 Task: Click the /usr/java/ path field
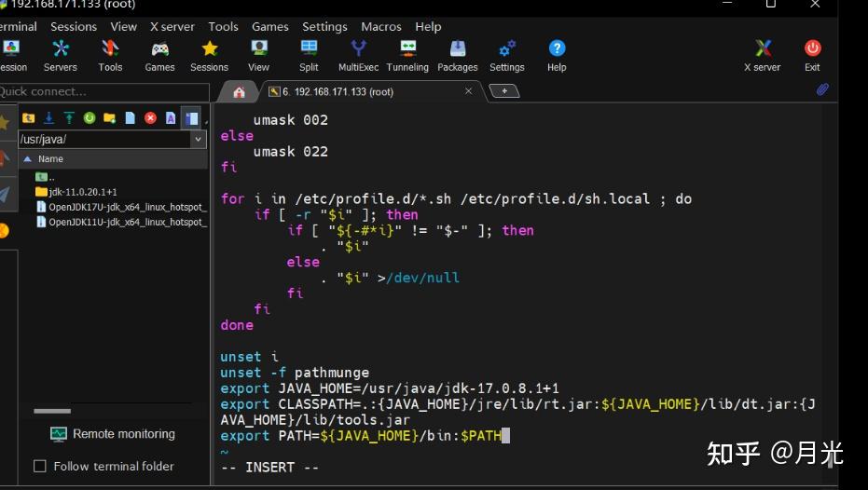pos(105,140)
